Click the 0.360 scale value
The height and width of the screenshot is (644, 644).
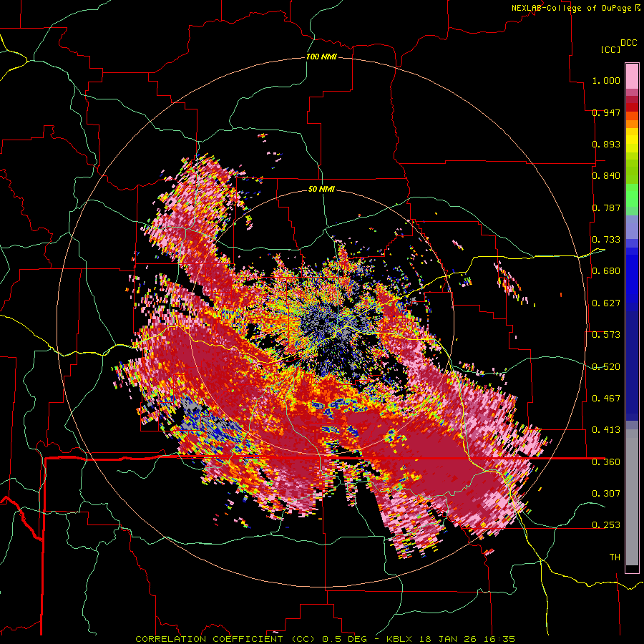point(606,462)
